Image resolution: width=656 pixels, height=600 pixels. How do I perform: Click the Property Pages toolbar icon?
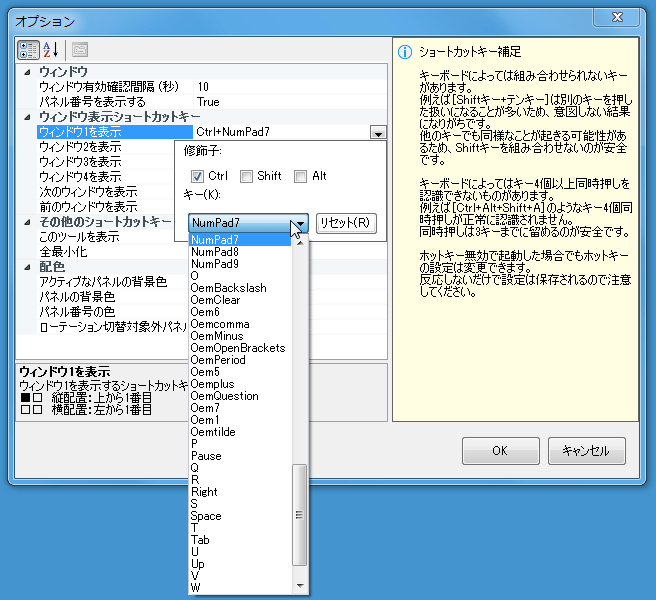(79, 50)
